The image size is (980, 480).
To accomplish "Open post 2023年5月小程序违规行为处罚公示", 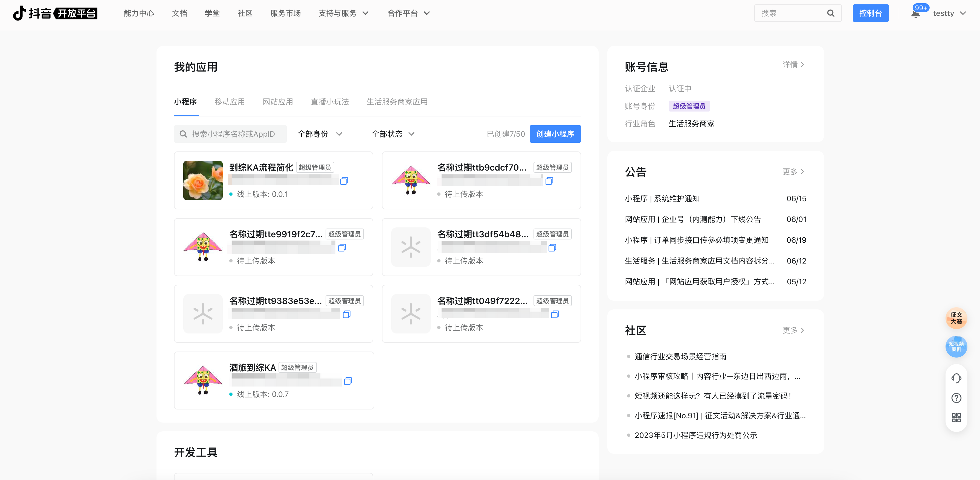I will point(696,435).
